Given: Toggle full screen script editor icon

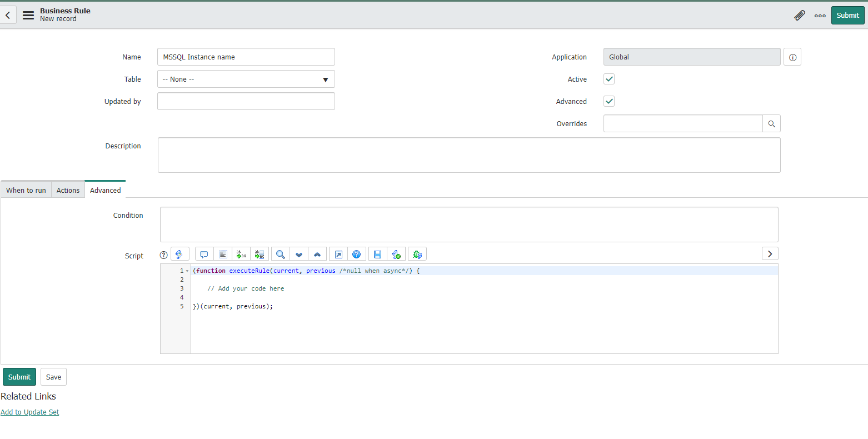Looking at the screenshot, I should pyautogui.click(x=338, y=255).
